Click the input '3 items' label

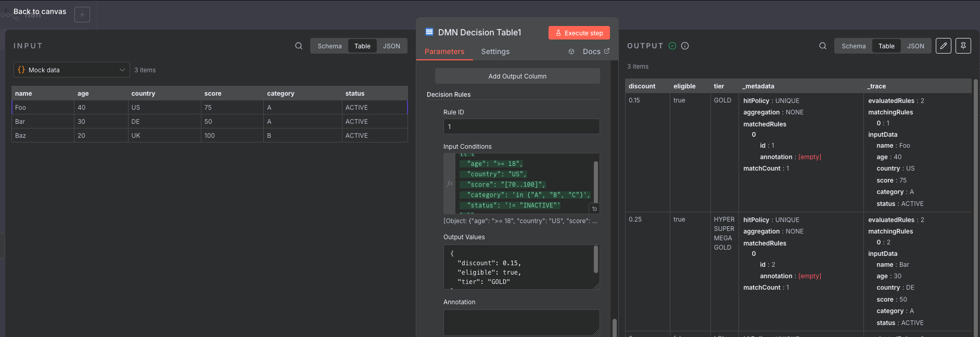145,70
